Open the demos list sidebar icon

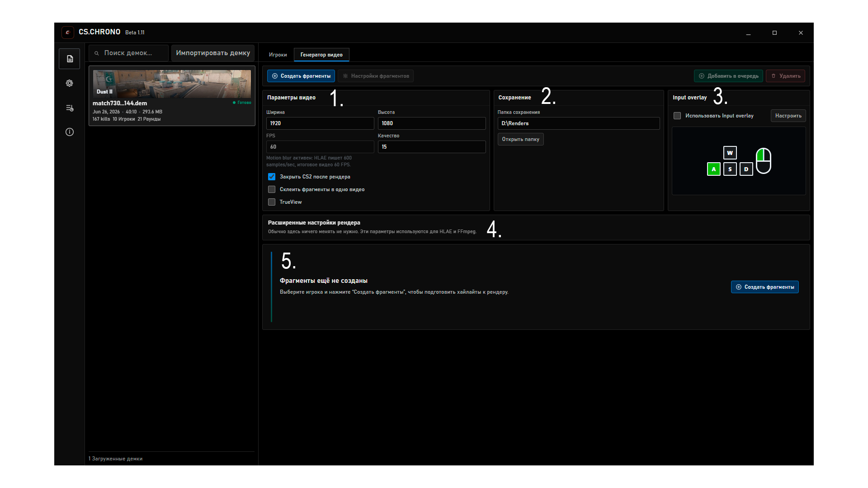[69, 59]
